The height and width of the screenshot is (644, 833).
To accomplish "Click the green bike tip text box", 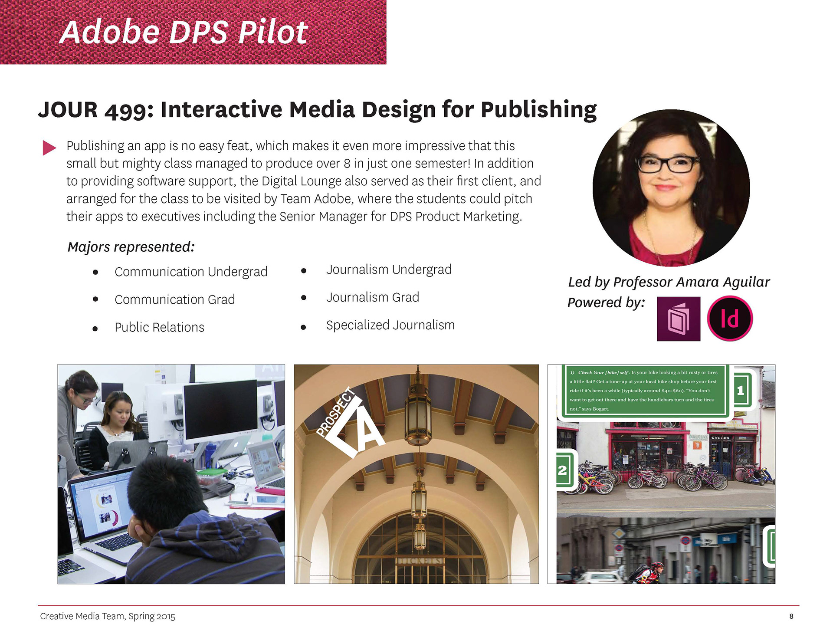I will [x=643, y=391].
